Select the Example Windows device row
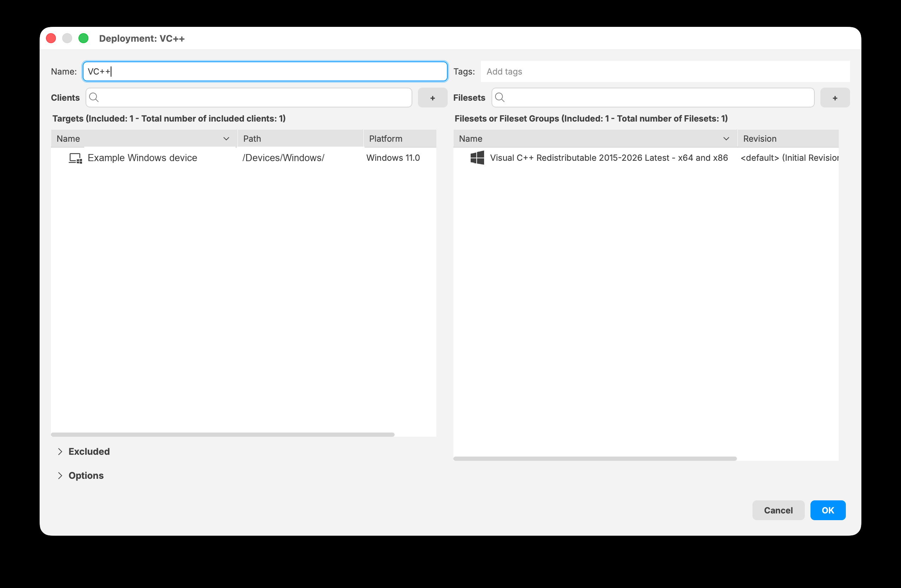The width and height of the screenshot is (901, 588). click(x=243, y=158)
